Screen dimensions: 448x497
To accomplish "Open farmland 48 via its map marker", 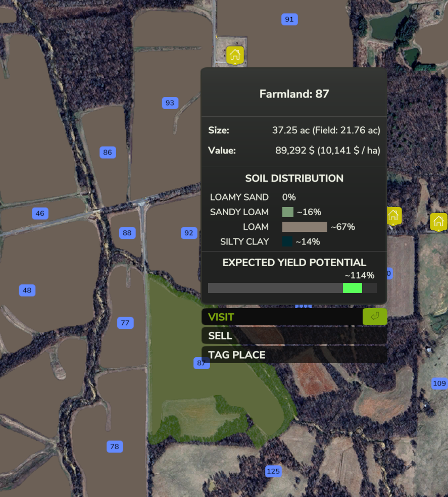I will [x=27, y=290].
